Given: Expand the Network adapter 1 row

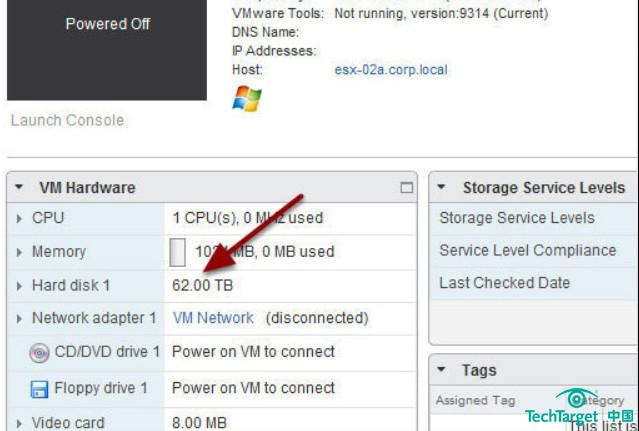Looking at the screenshot, I should tap(19, 319).
